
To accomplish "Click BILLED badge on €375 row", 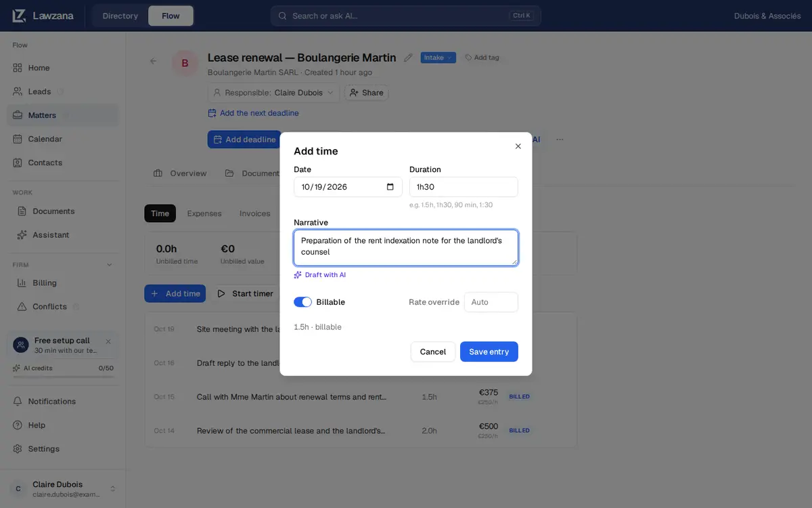I will click(520, 397).
